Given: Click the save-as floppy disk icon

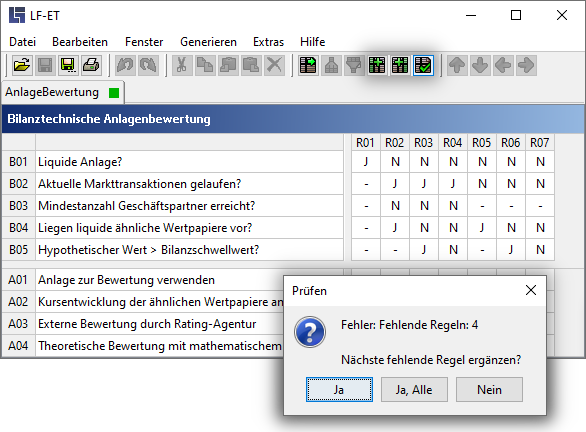Looking at the screenshot, I should click(x=68, y=65).
